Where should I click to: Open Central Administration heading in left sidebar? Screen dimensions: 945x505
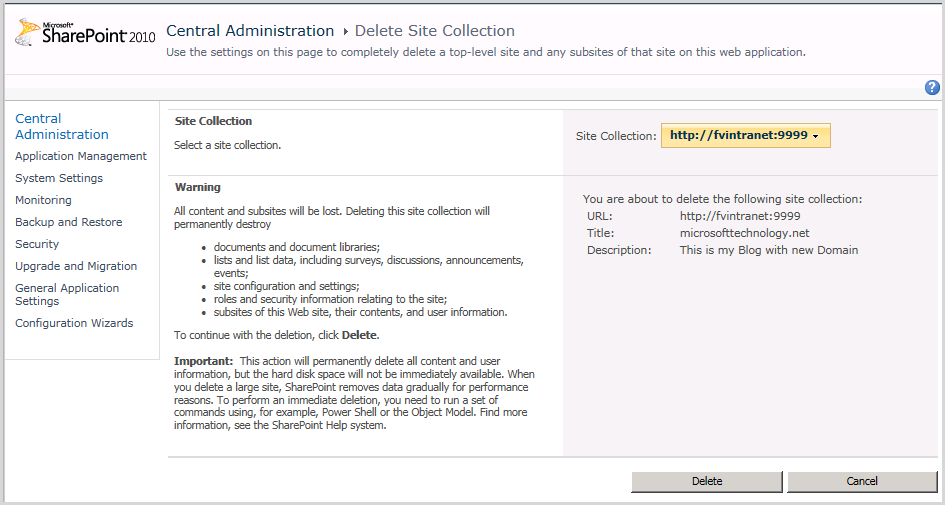point(61,127)
